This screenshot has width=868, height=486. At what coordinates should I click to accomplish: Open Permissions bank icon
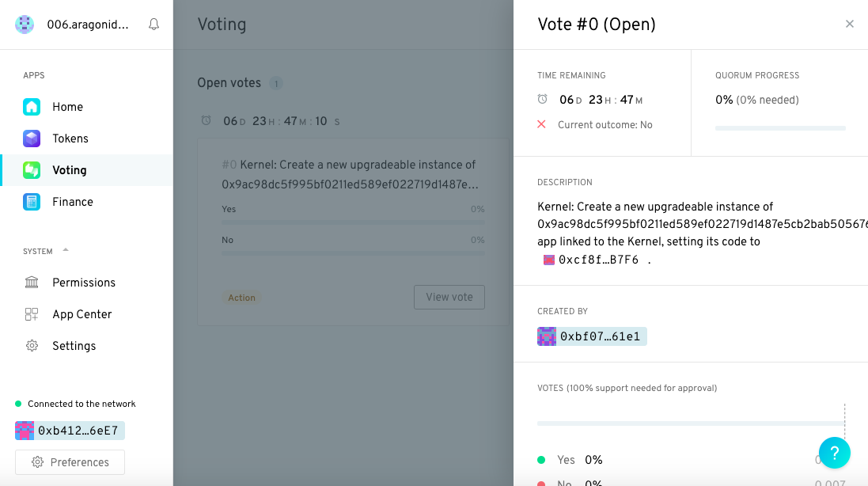click(x=32, y=283)
